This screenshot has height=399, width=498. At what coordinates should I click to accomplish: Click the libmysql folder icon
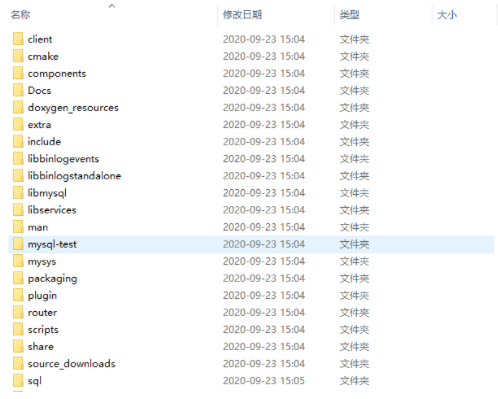[18, 193]
